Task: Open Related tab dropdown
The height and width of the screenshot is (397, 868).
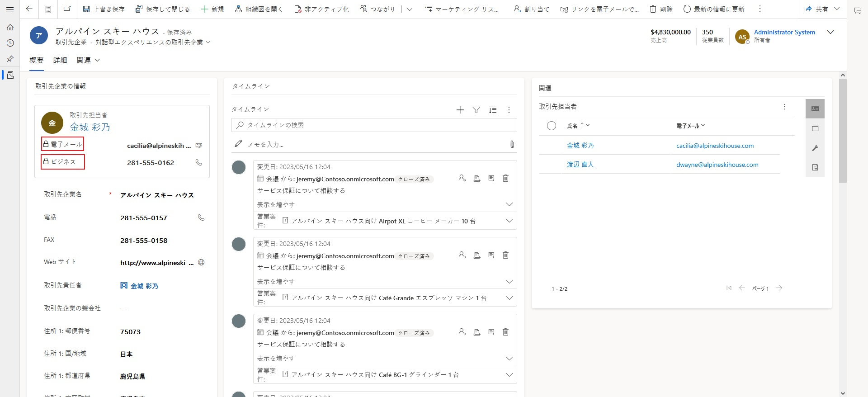Action: pos(88,60)
